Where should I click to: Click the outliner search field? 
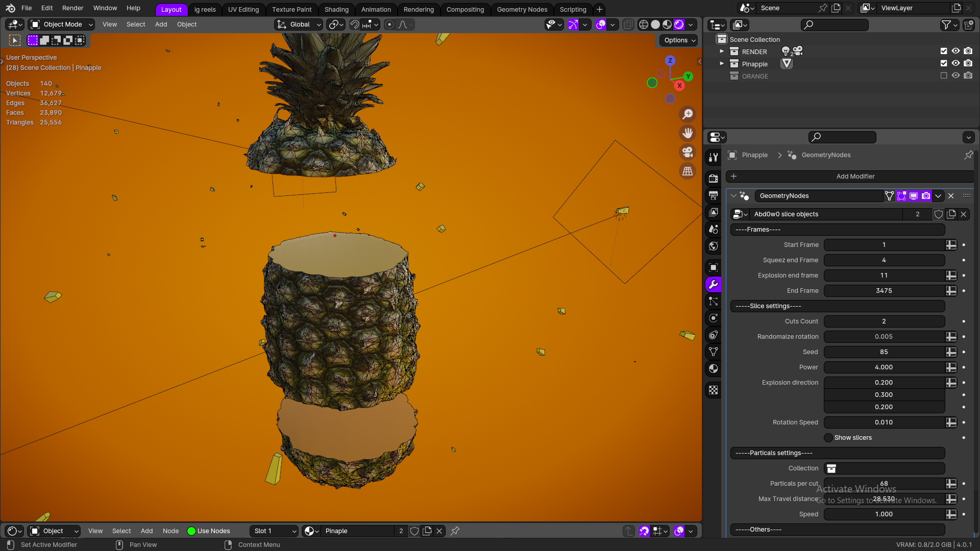(834, 24)
